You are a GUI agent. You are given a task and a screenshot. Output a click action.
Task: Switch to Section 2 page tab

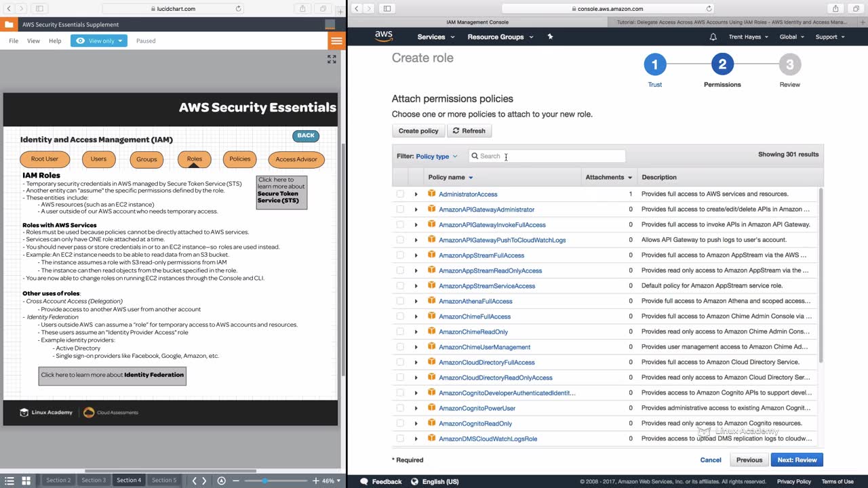pyautogui.click(x=58, y=481)
